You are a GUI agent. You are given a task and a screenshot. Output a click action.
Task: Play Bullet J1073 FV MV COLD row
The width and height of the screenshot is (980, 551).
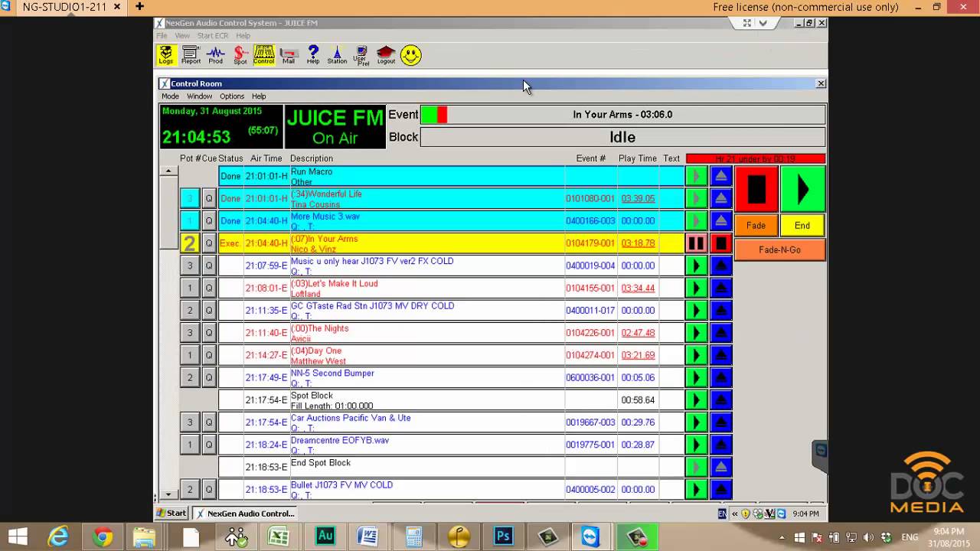696,489
